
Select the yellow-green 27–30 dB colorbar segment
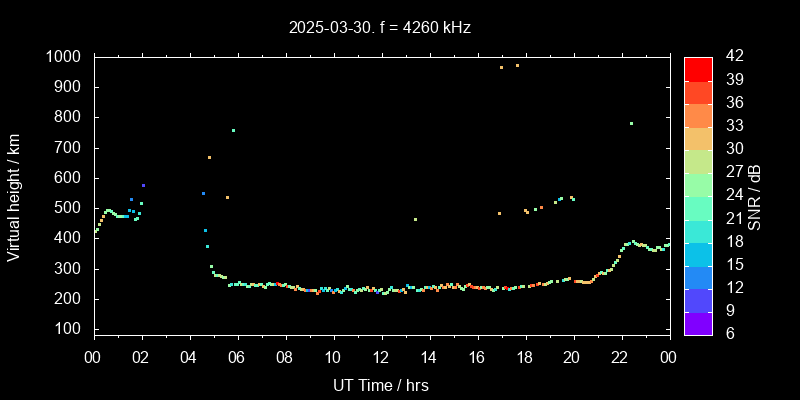click(x=698, y=160)
